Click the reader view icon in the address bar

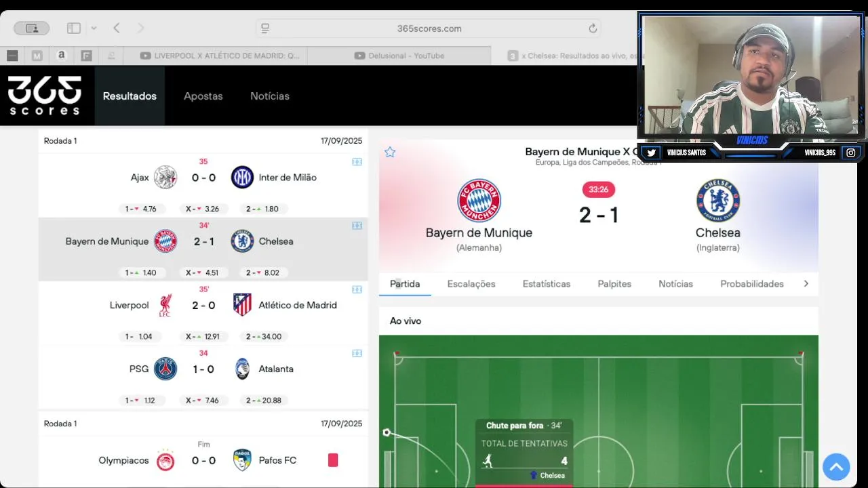pyautogui.click(x=265, y=28)
